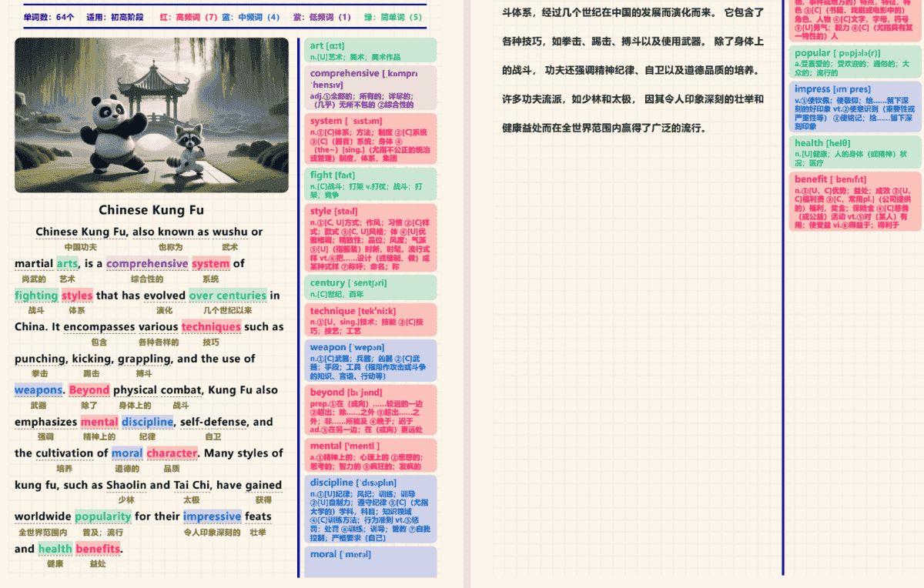924x588 pixels.
Task: Select the blue '中频词（4）' legend label
Action: (251, 17)
